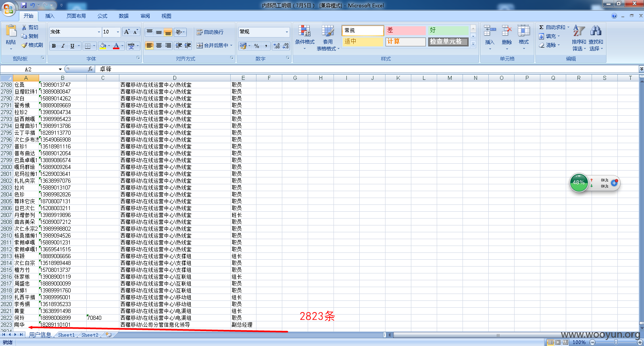The height and width of the screenshot is (346, 644).
Task: Activate the 格式刷 format painter
Action: click(x=32, y=45)
